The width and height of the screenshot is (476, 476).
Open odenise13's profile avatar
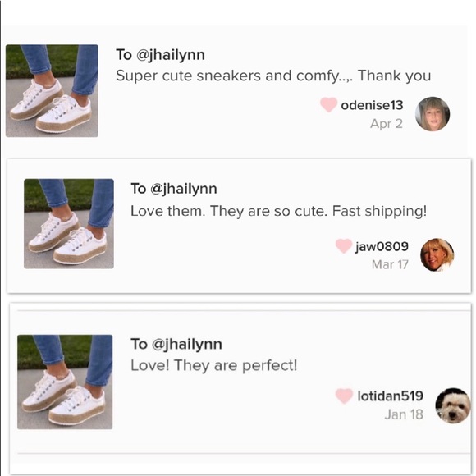433,114
